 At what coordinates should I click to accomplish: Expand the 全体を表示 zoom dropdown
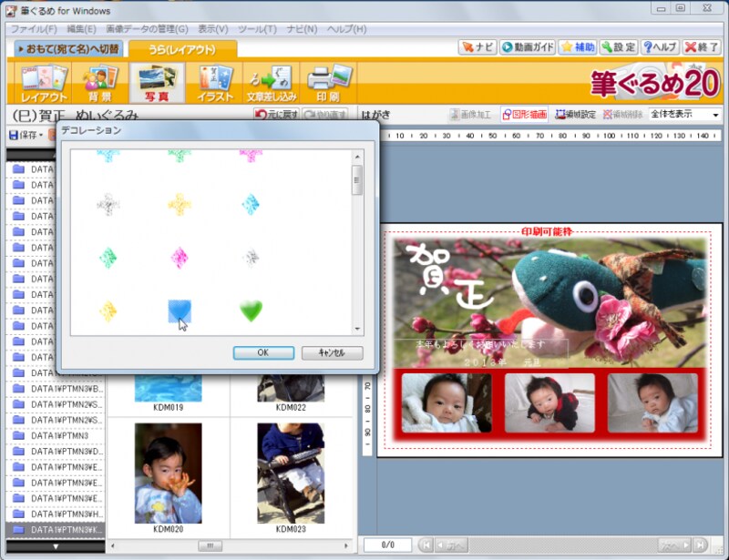click(x=715, y=115)
